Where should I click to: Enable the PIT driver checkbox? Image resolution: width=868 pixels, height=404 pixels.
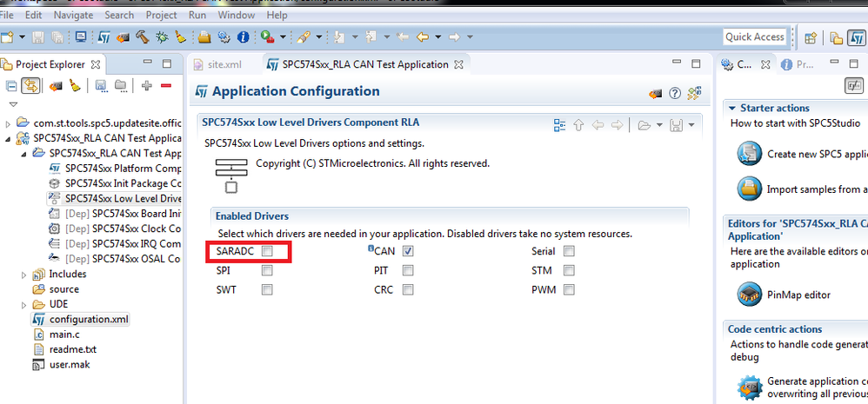408,271
